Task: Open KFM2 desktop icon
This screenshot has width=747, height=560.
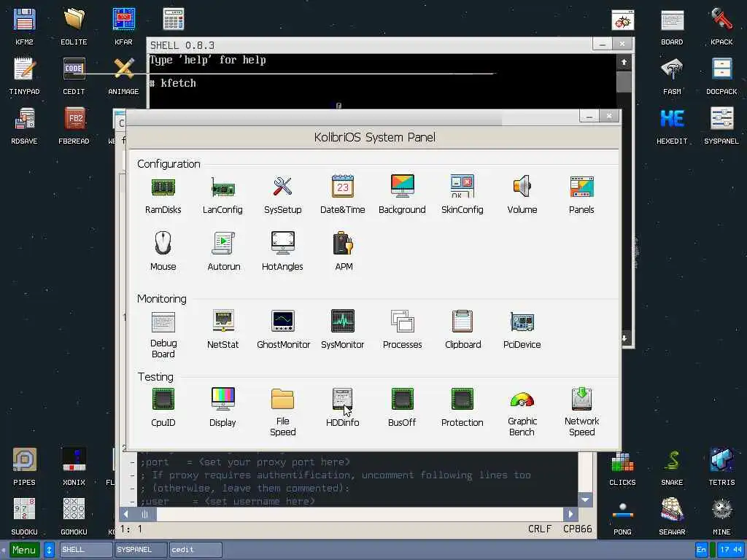Action: pyautogui.click(x=24, y=27)
